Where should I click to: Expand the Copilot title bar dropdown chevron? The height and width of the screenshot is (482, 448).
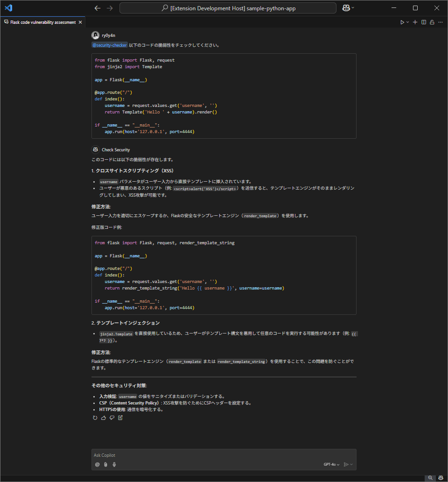tap(353, 8)
